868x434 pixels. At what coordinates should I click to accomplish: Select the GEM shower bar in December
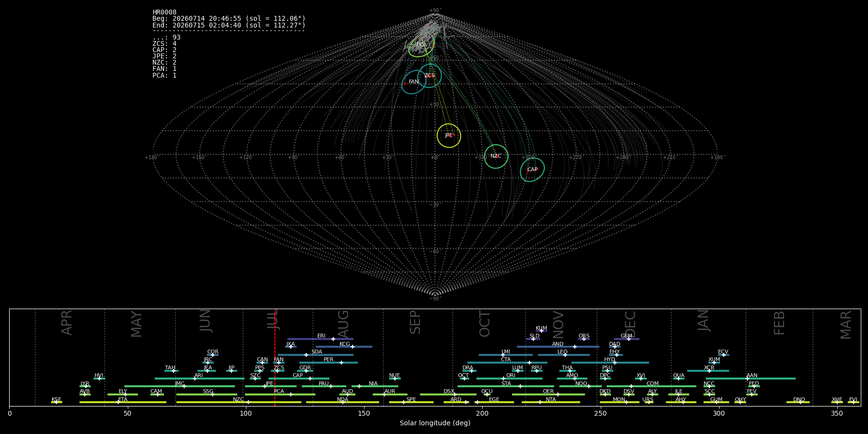626,339
